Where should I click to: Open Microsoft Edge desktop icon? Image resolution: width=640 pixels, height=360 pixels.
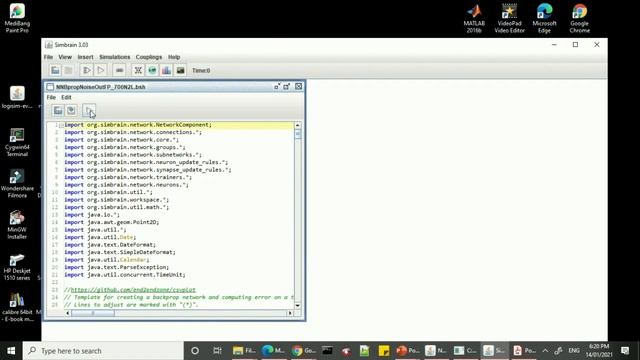[544, 18]
